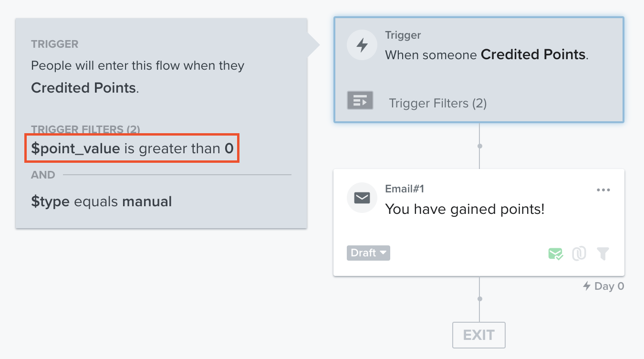Click the Trigger Filters list icon

click(x=360, y=100)
